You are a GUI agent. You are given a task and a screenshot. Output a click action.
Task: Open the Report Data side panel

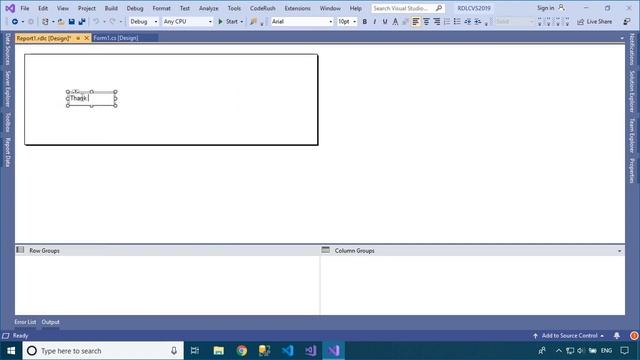(7, 152)
